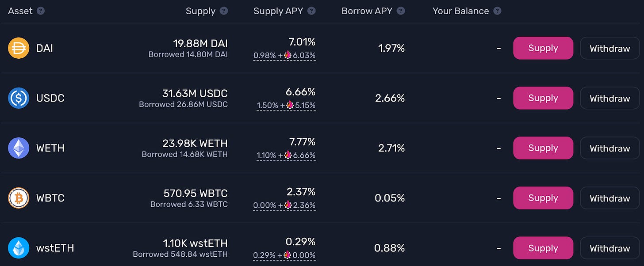Click the WETH Ethereum icon
This screenshot has width=644, height=266.
[19, 148]
